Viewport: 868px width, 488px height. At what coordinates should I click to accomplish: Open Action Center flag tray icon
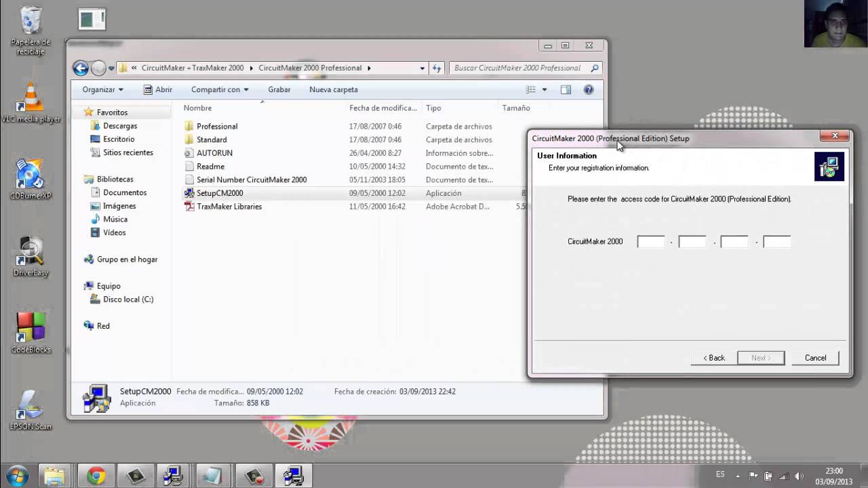pyautogui.click(x=753, y=476)
